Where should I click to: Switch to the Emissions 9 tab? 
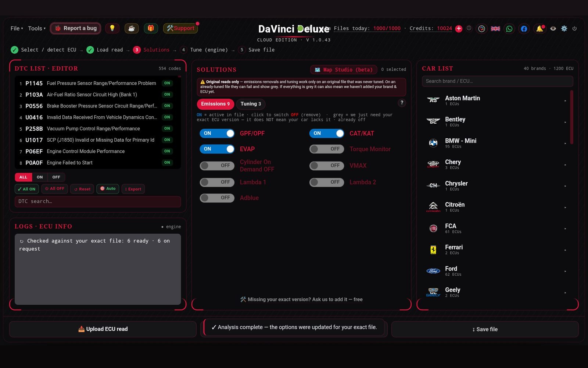215,104
